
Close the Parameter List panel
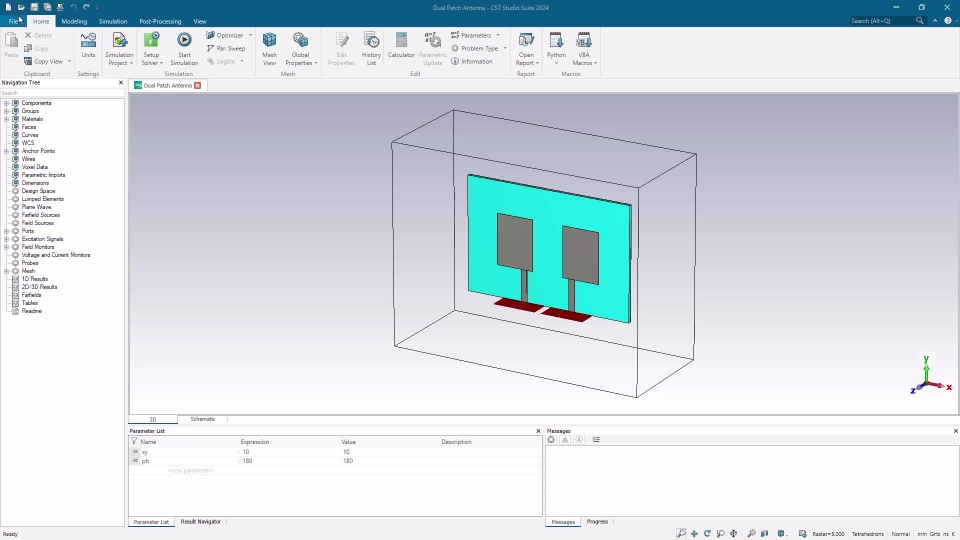coord(539,431)
